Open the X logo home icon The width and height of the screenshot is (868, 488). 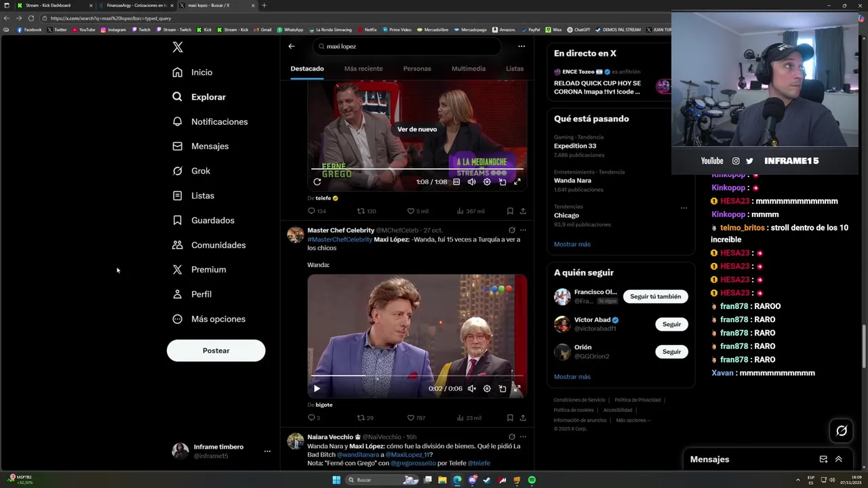pos(177,47)
